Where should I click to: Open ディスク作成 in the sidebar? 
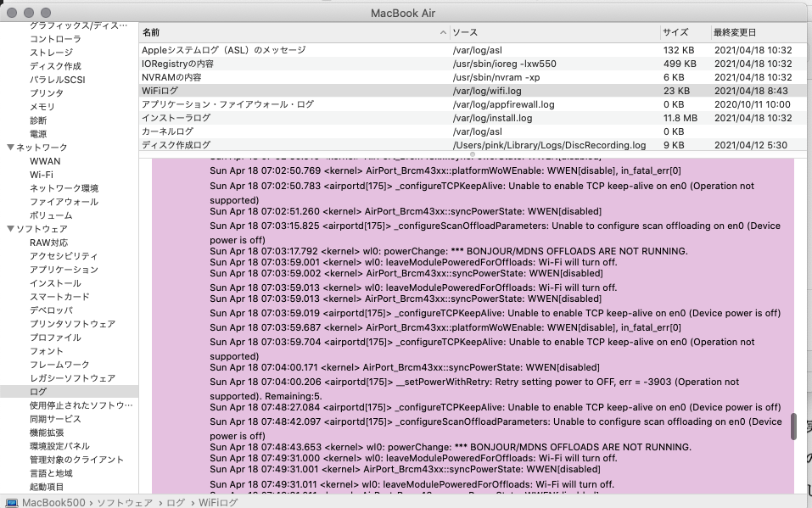coord(55,66)
